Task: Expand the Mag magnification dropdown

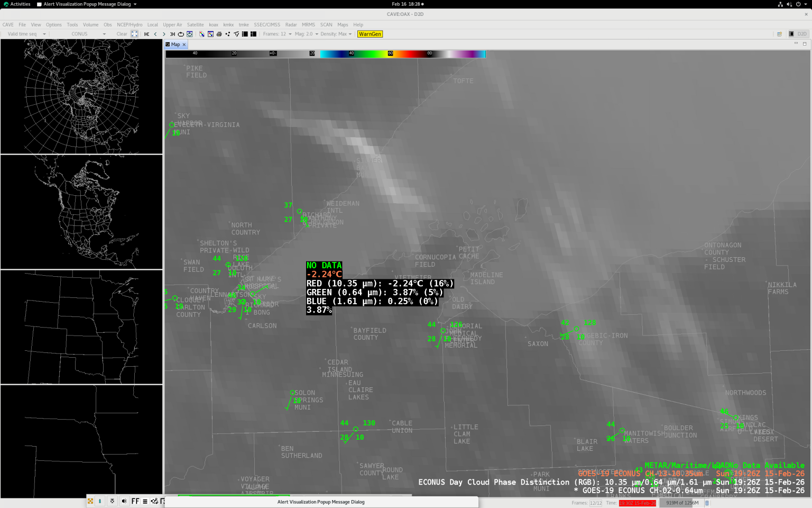Action: [x=307, y=34]
